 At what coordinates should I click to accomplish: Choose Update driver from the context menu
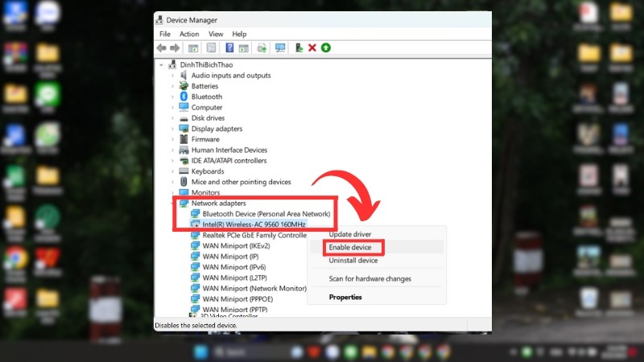[x=350, y=234]
